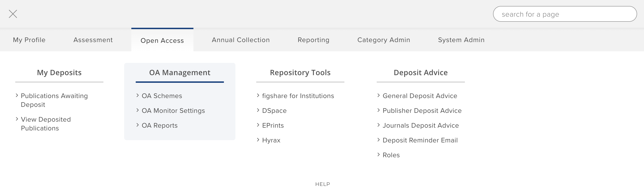Select the Annual Collection tab

tap(241, 40)
